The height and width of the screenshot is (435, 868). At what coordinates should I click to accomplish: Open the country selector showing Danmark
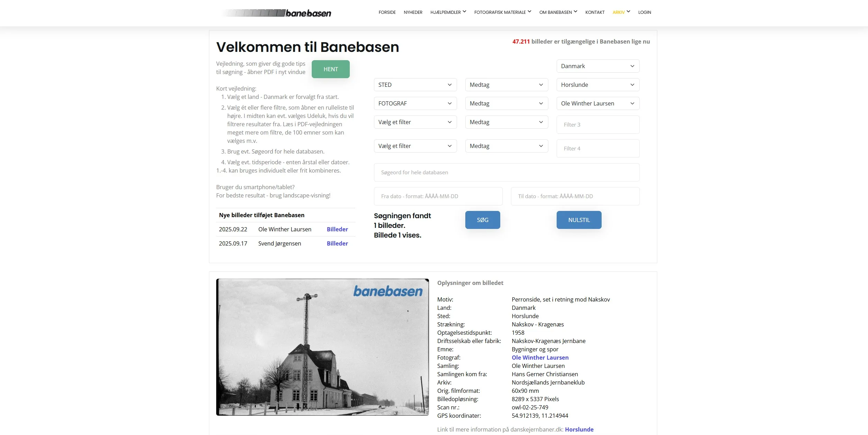[x=598, y=66]
